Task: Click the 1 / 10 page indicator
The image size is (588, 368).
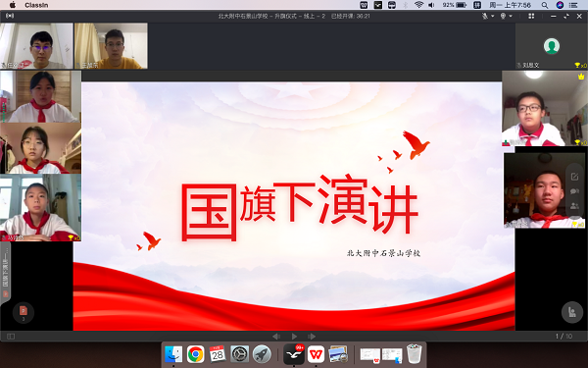Action: point(564,336)
